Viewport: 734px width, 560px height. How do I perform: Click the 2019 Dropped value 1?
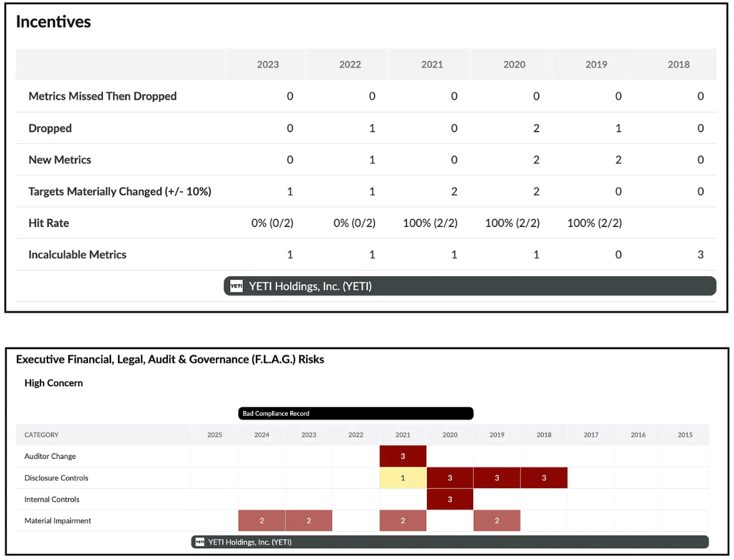click(619, 128)
